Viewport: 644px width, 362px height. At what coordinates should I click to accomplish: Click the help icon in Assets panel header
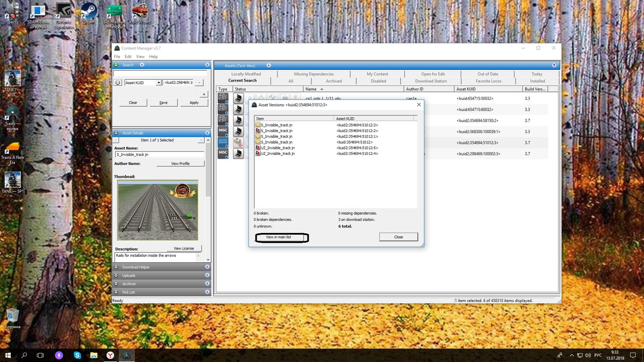tap(554, 65)
